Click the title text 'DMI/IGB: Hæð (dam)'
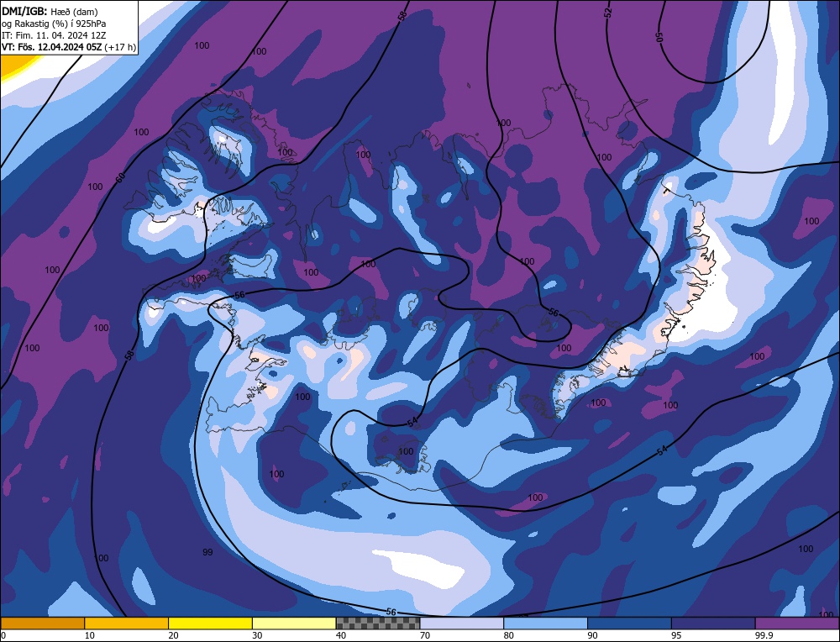 (x=50, y=12)
